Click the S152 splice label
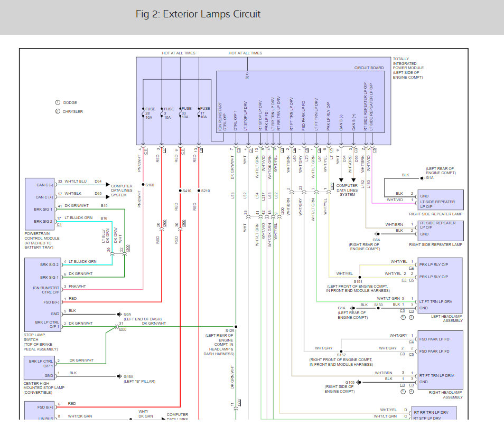 (341, 355)
